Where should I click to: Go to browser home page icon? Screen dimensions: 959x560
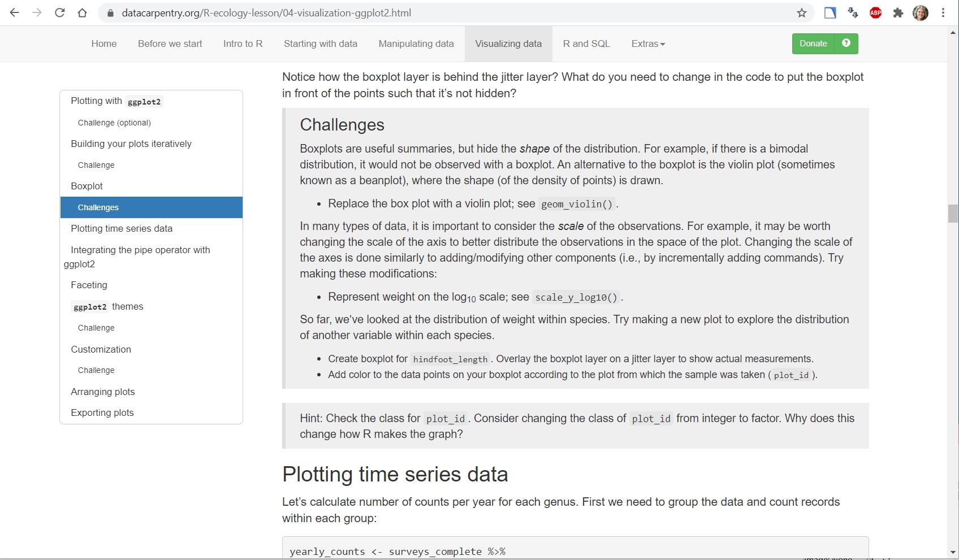(x=83, y=12)
